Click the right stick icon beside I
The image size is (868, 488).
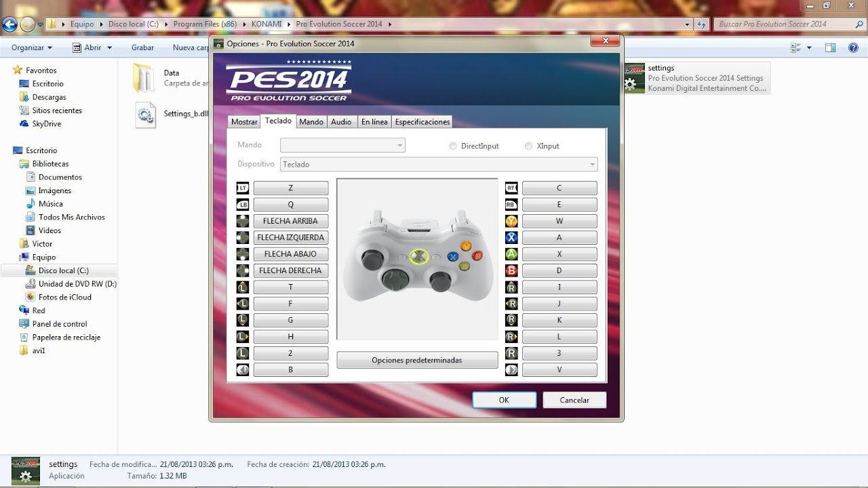click(511, 287)
